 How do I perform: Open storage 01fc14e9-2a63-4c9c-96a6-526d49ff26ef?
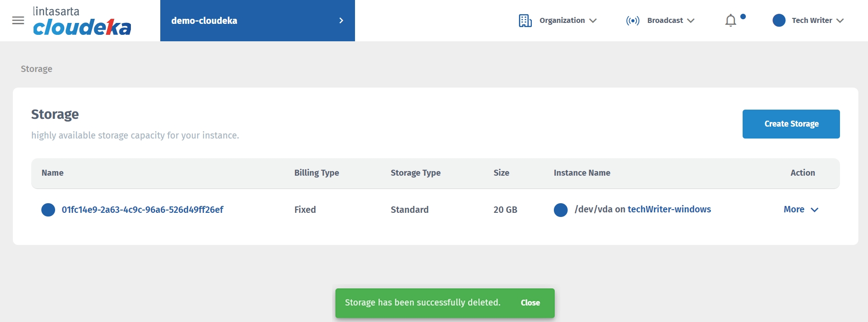tap(142, 210)
